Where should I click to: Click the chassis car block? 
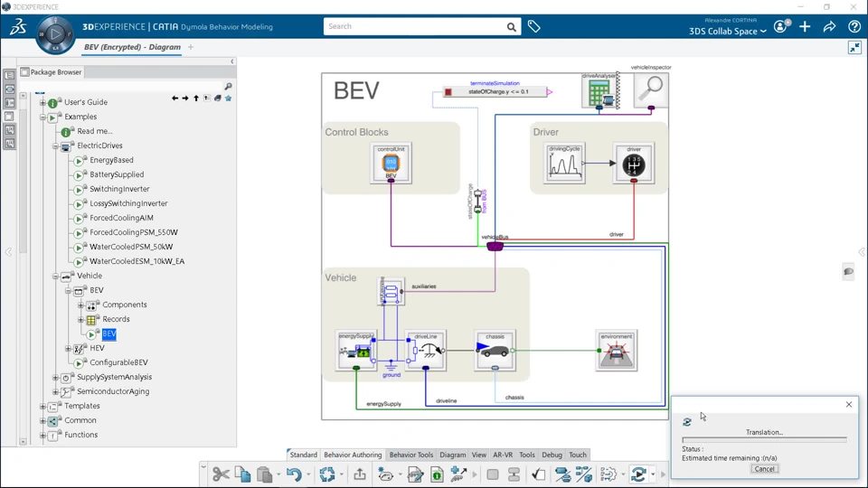(x=495, y=351)
